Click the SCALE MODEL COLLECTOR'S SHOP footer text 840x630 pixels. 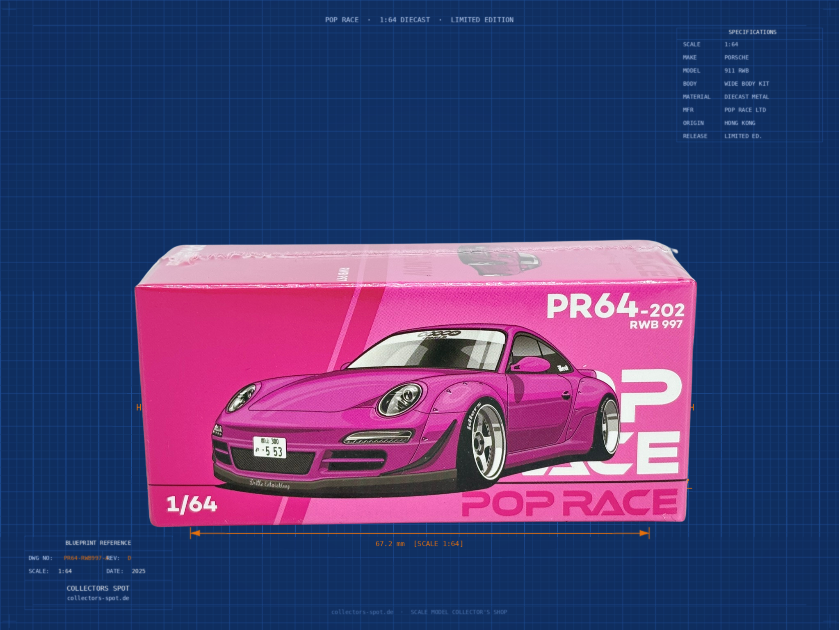pos(458,612)
